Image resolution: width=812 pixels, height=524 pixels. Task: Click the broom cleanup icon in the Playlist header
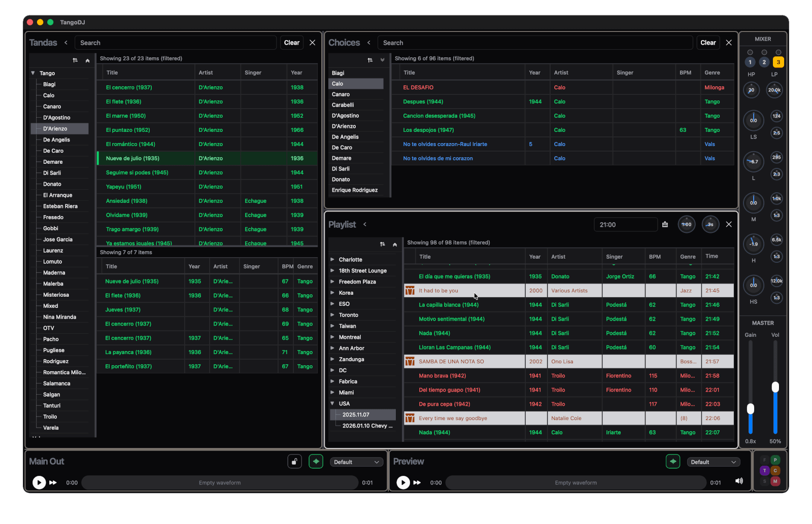pos(665,224)
